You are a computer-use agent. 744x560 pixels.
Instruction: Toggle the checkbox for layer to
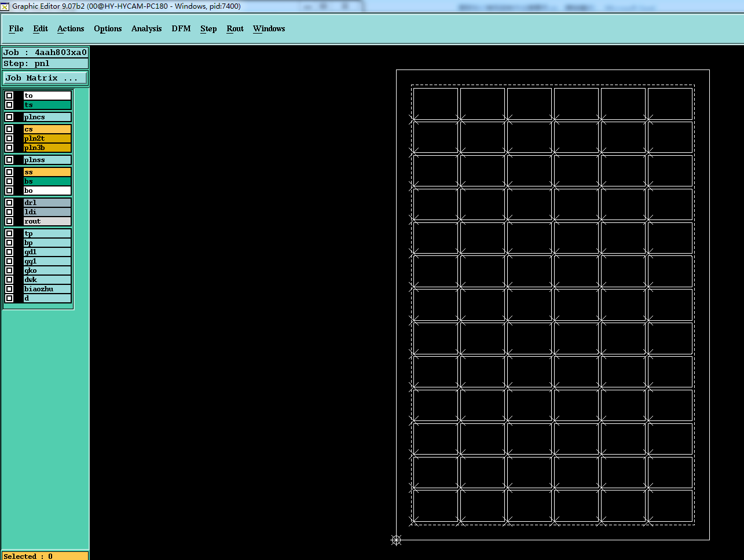pyautogui.click(x=9, y=96)
